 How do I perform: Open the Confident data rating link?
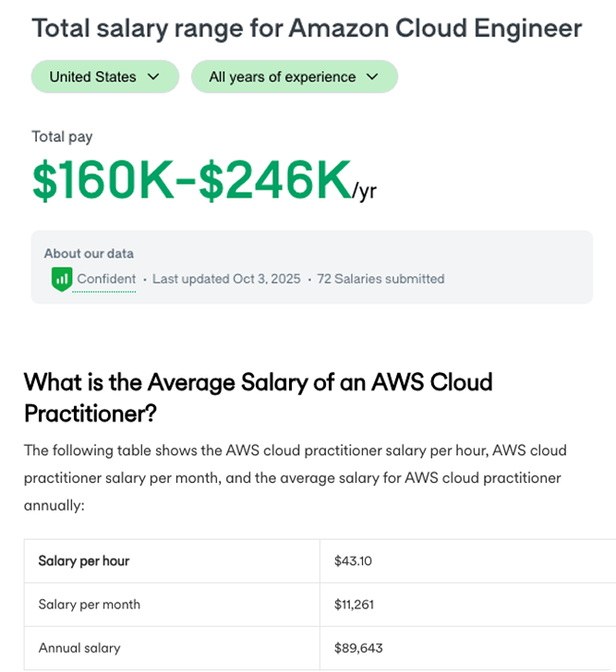point(105,279)
